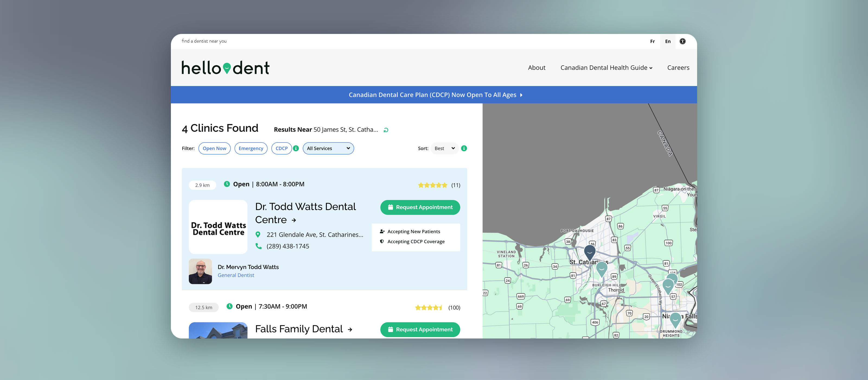Open the CDCP Now Open banner link

pyautogui.click(x=435, y=95)
